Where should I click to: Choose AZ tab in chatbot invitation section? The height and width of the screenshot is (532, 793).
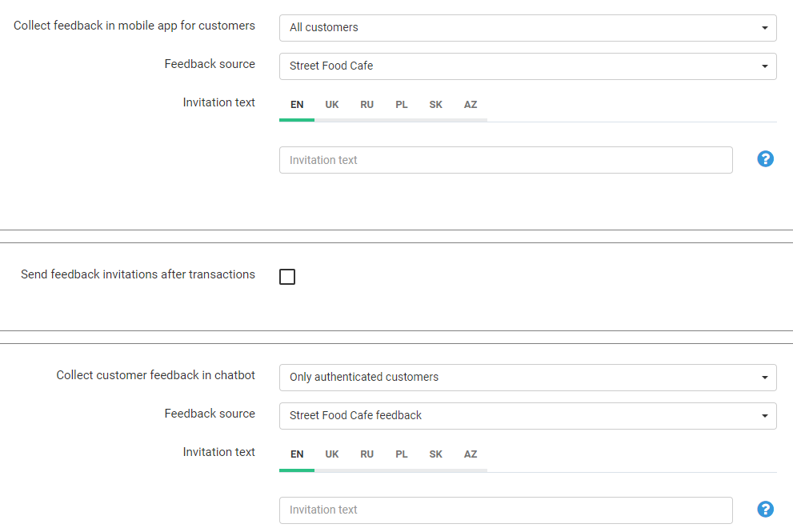point(471,454)
